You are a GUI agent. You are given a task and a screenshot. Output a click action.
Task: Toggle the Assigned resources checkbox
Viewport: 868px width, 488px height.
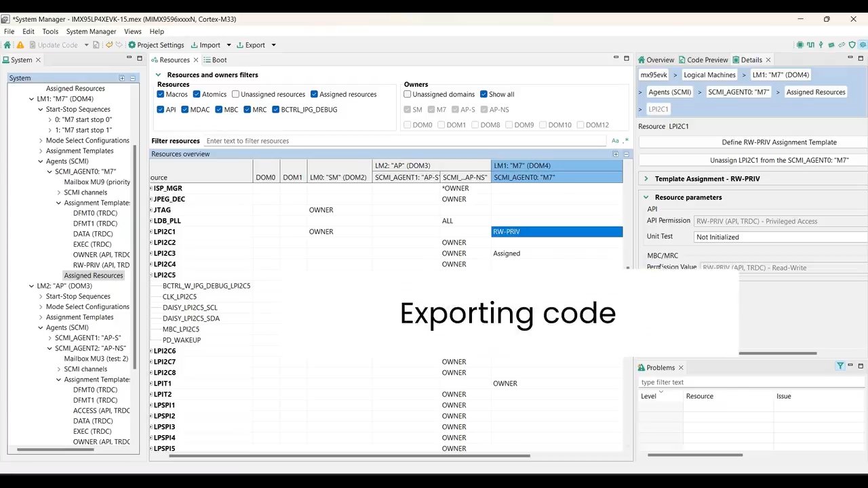[314, 94]
